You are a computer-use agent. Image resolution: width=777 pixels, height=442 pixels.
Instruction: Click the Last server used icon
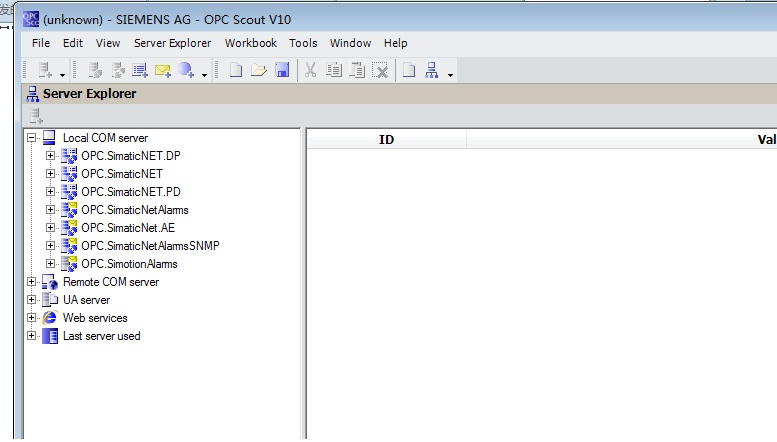point(50,336)
